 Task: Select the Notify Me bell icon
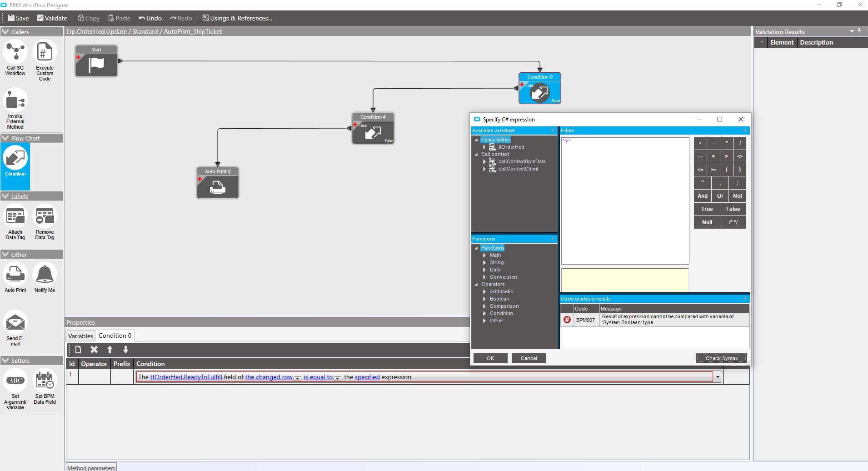coord(45,274)
